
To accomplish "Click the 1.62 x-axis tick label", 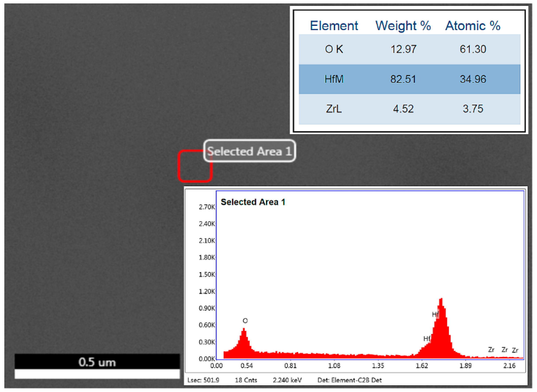I will click(x=421, y=366).
